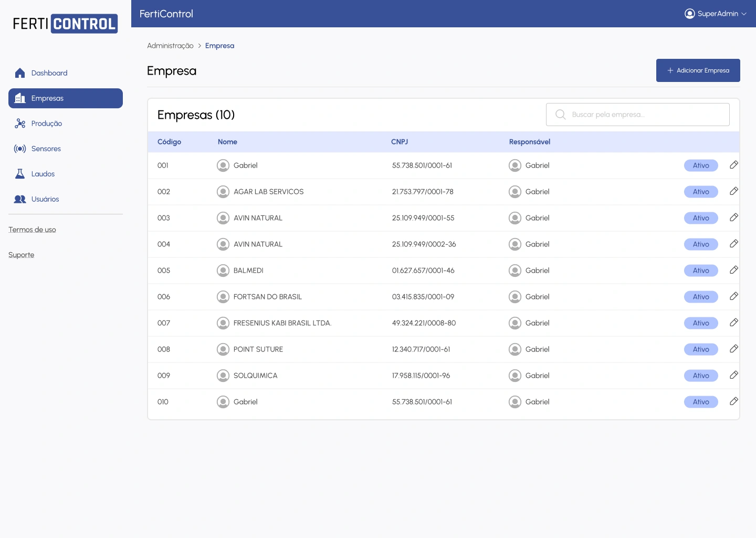Toggle Ativo badge for FRESENIUS KABI BRASIL LTDA.

[x=701, y=323]
